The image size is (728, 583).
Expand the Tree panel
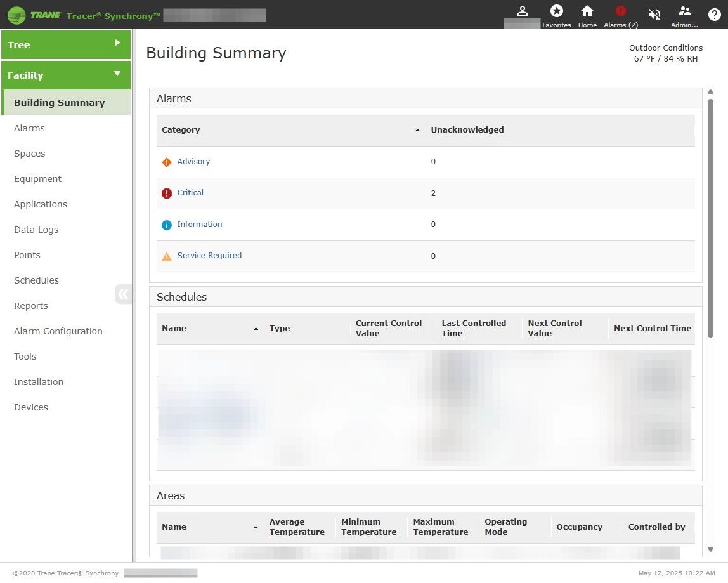(66, 44)
